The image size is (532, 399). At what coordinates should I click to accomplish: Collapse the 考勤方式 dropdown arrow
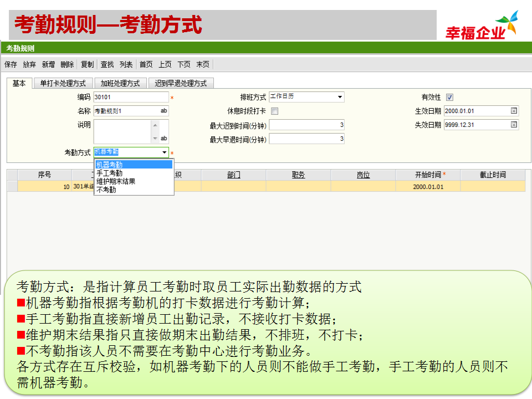click(164, 152)
